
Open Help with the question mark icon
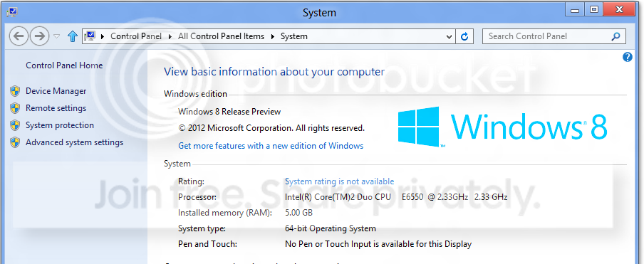point(627,57)
